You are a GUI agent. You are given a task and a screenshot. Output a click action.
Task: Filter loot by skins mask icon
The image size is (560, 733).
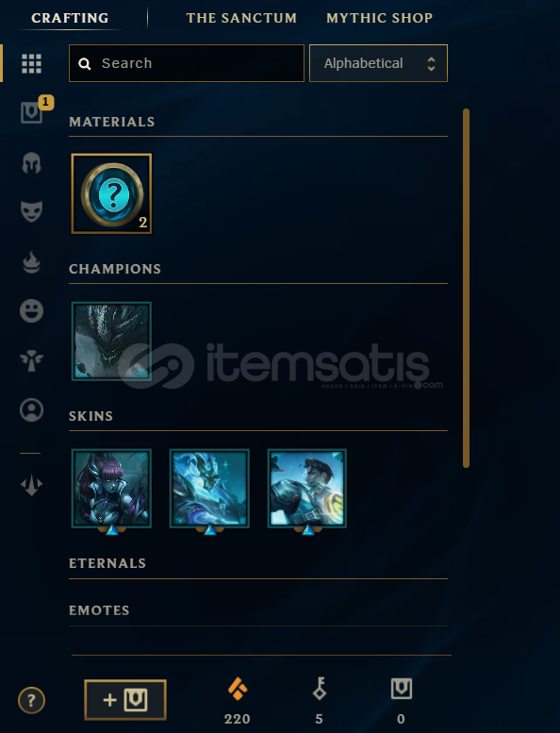tap(31, 211)
